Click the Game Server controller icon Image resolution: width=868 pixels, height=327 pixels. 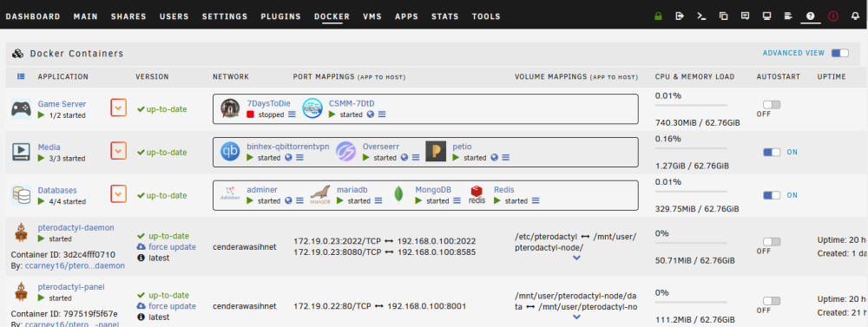tap(21, 108)
